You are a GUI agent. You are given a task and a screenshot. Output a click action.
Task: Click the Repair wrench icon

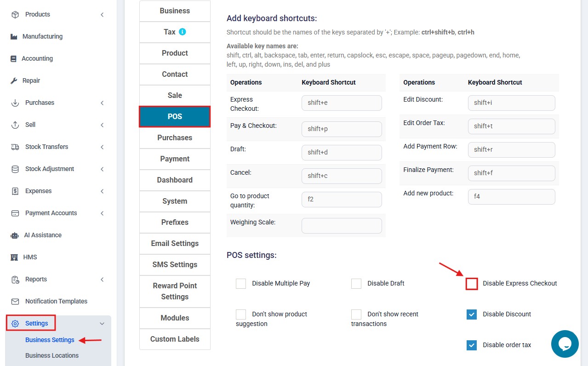(x=14, y=80)
